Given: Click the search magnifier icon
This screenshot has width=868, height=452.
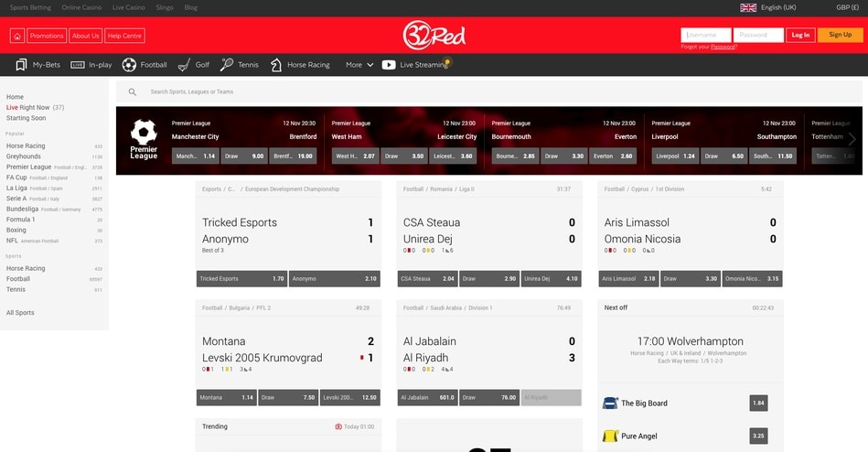Looking at the screenshot, I should coord(133,91).
